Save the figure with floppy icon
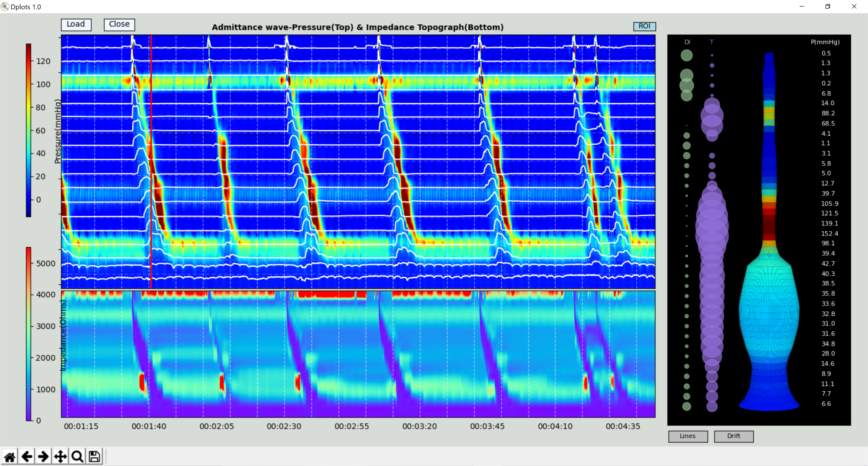The height and width of the screenshot is (466, 868). point(94,457)
